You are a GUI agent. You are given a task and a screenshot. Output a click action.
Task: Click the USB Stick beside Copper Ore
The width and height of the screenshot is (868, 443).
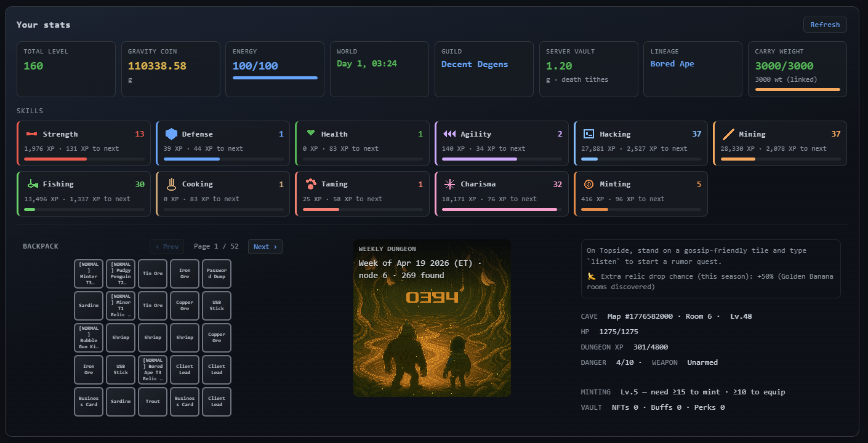tap(217, 306)
